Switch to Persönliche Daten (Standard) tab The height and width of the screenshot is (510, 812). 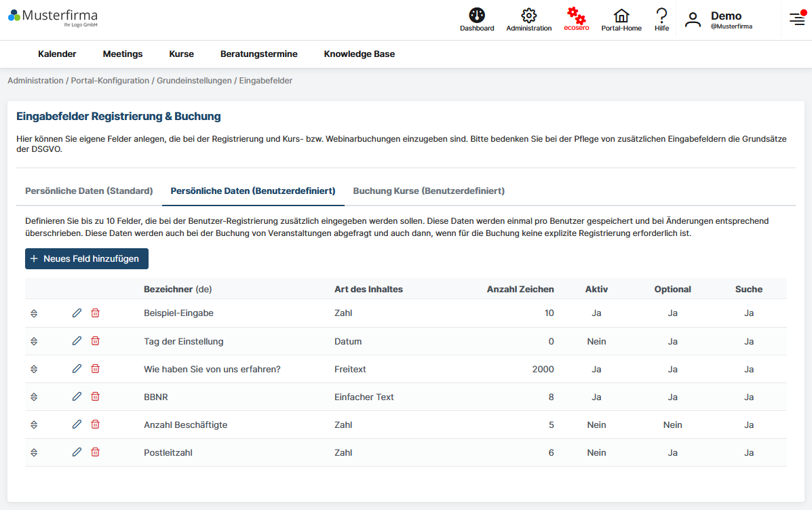coord(89,191)
